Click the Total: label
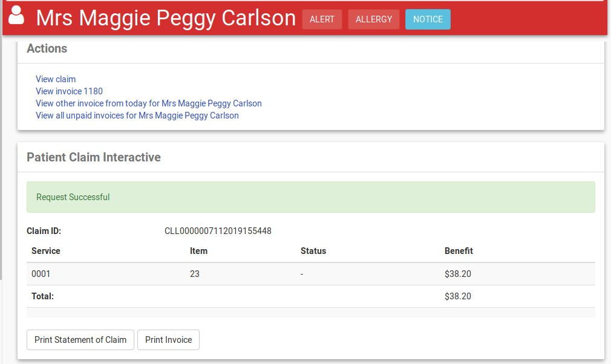This screenshot has width=611, height=364. (x=42, y=296)
